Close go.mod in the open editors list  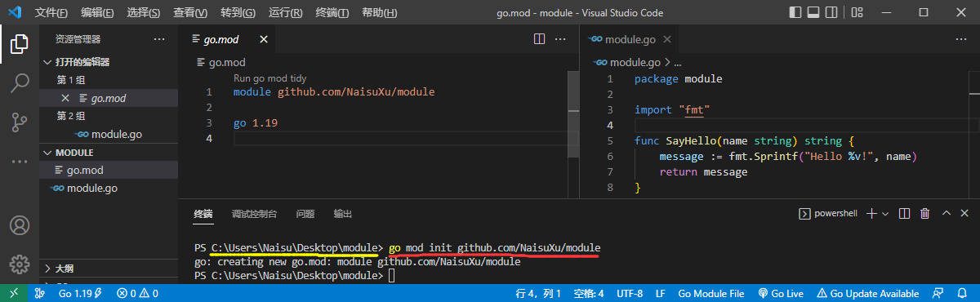point(65,98)
